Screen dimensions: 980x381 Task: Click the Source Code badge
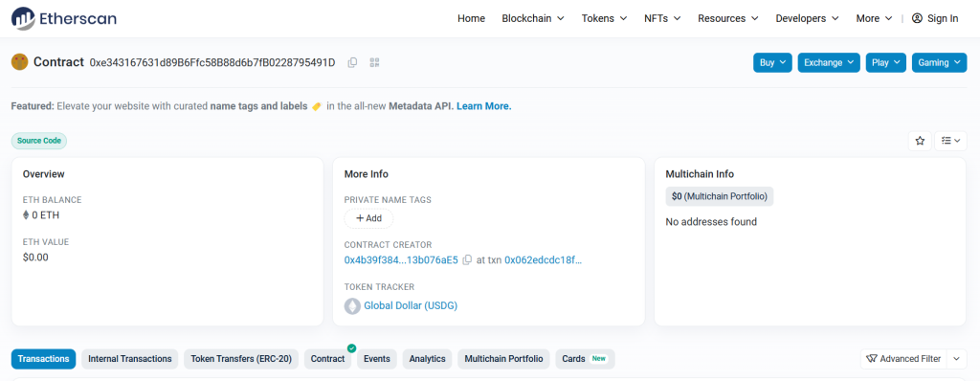click(38, 141)
